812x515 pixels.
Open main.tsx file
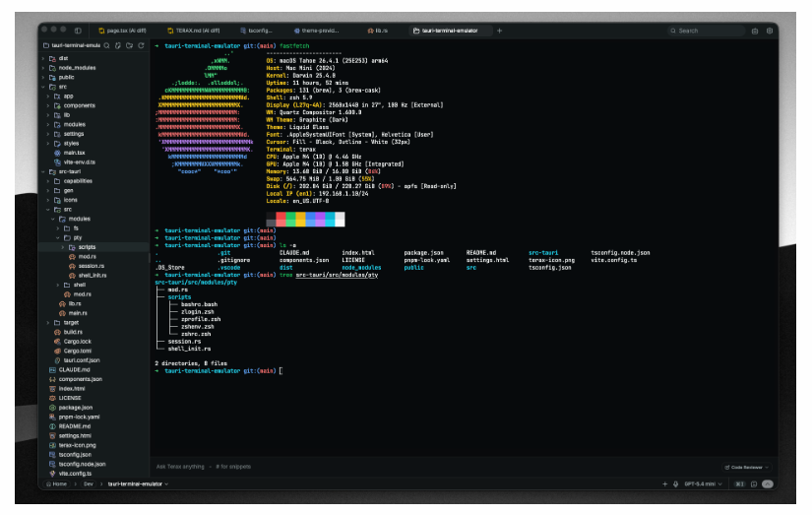(x=70, y=153)
